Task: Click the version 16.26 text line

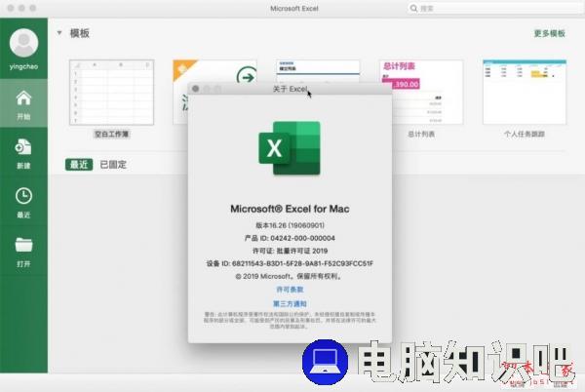Action: [x=290, y=225]
